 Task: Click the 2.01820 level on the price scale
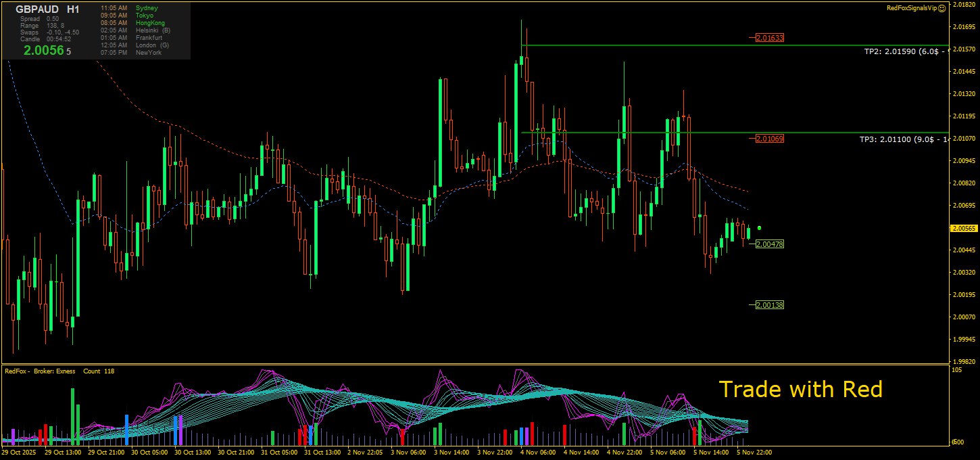coord(964,4)
